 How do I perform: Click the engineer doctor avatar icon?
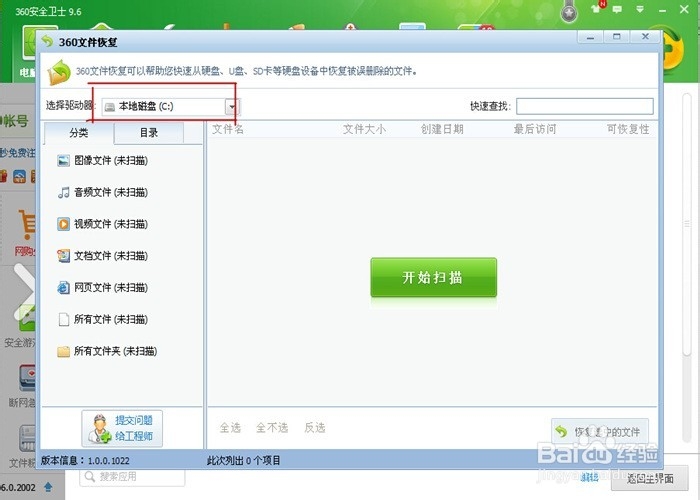pos(99,429)
